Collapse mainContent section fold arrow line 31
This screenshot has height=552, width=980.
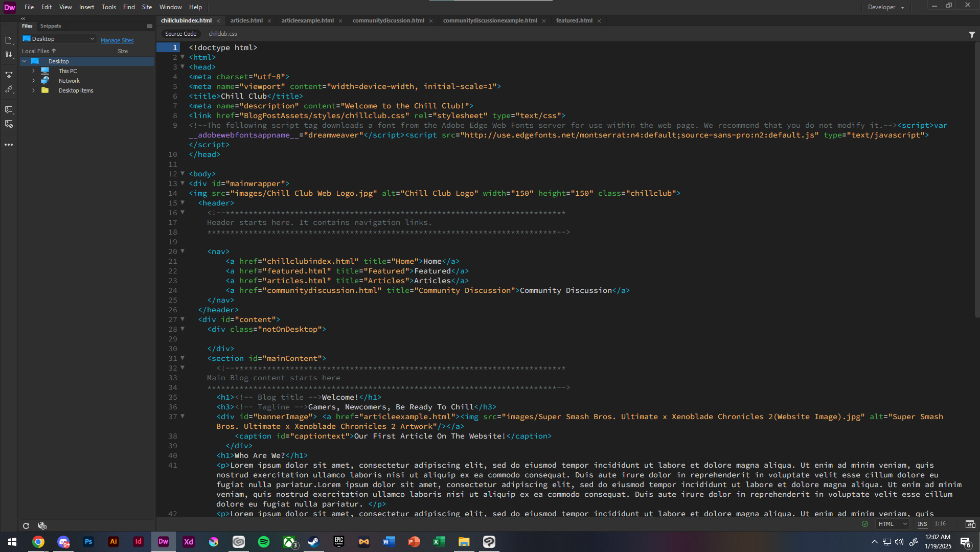click(x=183, y=358)
